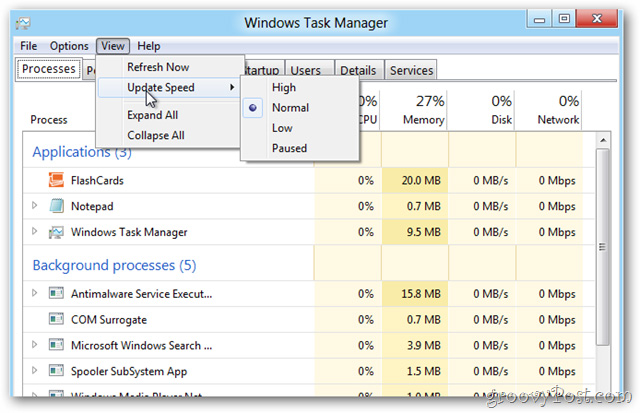Click the vertical scrollbar thumb
The image size is (640, 413).
coord(602,247)
